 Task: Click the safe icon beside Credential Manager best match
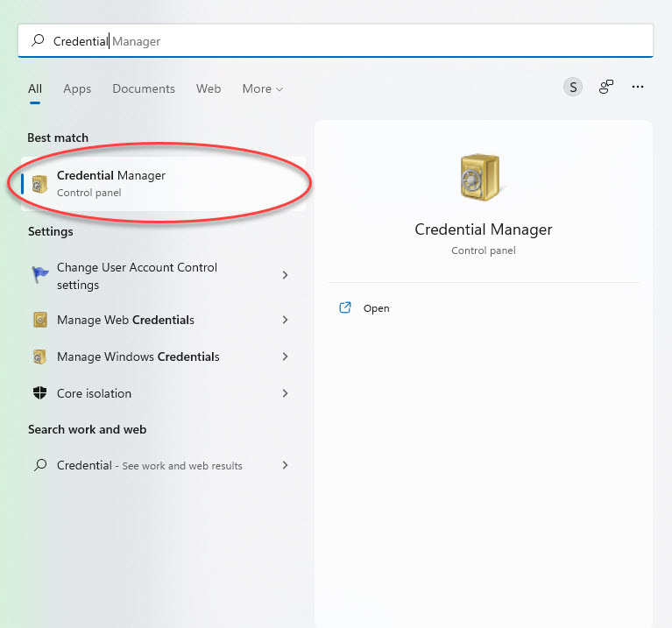[x=39, y=184]
